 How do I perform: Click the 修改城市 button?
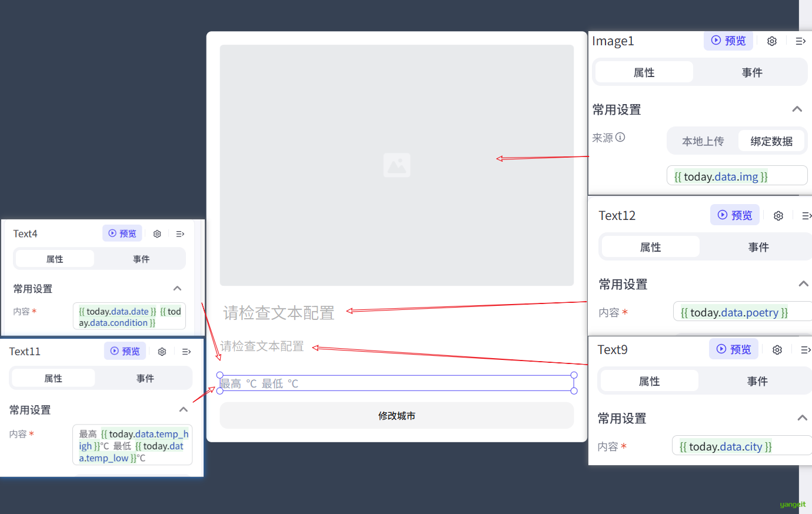pos(397,416)
